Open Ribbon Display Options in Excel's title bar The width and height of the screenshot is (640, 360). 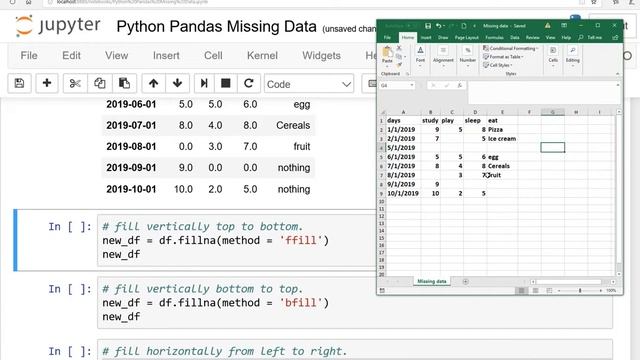click(564, 26)
